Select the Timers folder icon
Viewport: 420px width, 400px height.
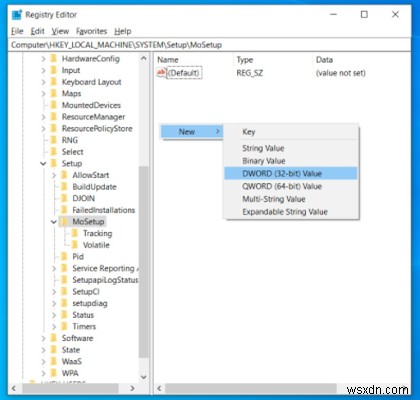(x=64, y=327)
